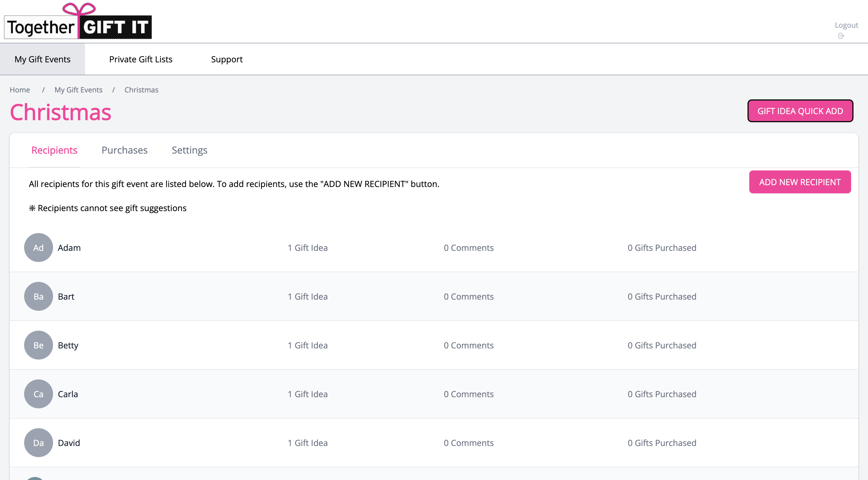868x480 pixels.
Task: Click the Christmas breadcrumb link
Action: (142, 90)
